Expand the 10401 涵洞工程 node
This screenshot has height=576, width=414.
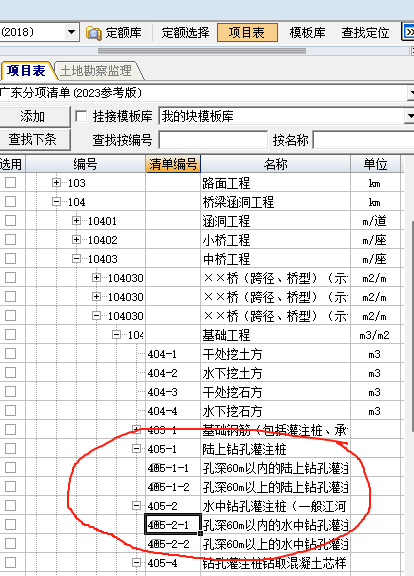[76, 221]
